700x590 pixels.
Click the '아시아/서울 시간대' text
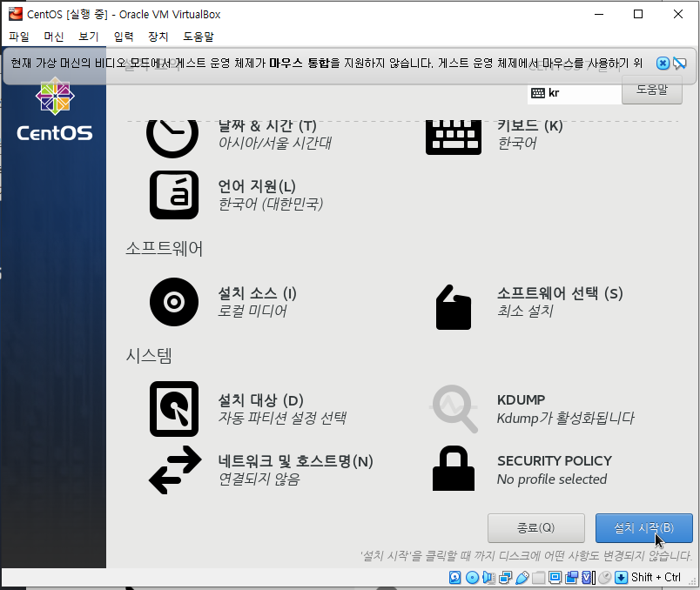point(275,144)
